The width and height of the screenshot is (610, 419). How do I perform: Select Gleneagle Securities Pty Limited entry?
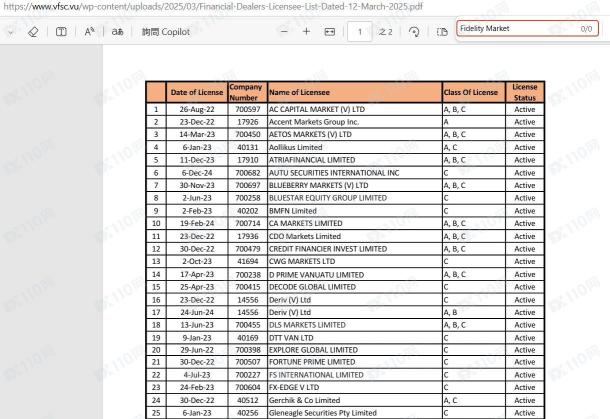[323, 413]
